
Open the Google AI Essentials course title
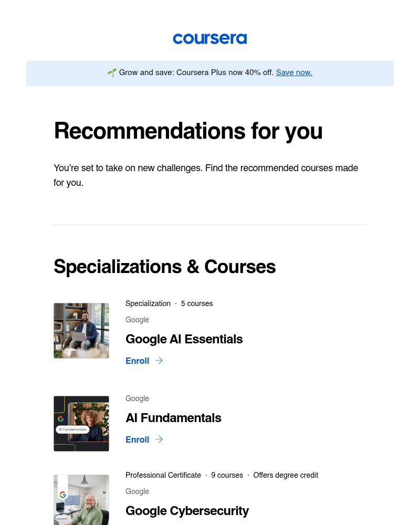coord(184,339)
